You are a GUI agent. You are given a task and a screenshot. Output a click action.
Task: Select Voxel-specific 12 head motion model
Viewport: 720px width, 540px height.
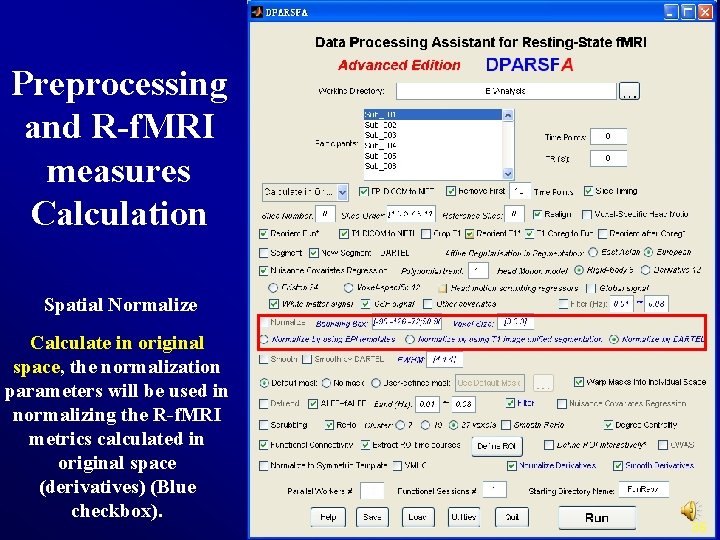coord(349,288)
